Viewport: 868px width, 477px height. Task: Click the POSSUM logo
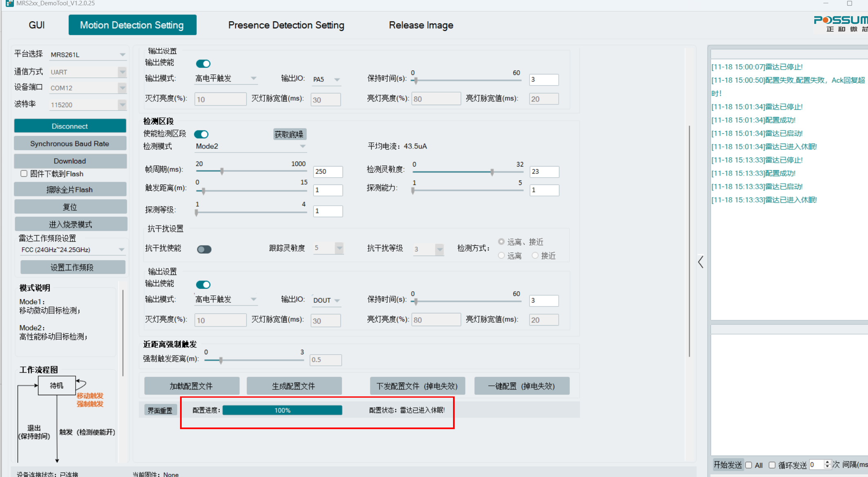[840, 24]
